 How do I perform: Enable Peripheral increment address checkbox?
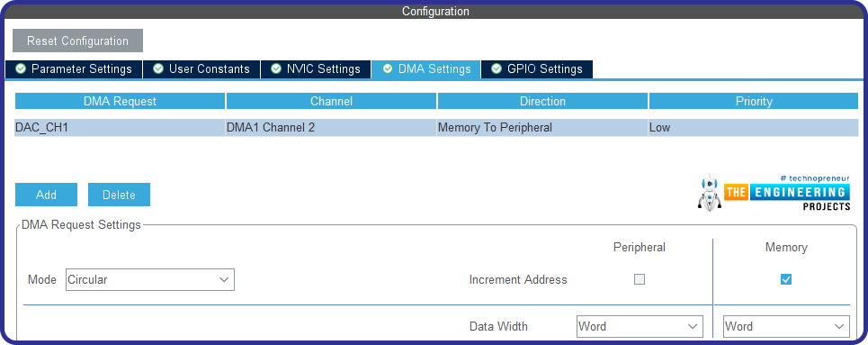click(x=640, y=279)
